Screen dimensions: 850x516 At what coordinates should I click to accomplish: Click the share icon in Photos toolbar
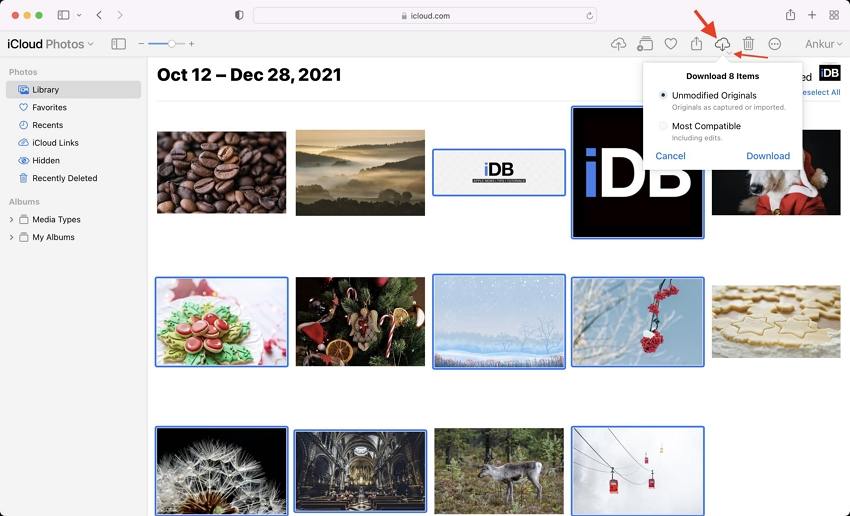[697, 44]
